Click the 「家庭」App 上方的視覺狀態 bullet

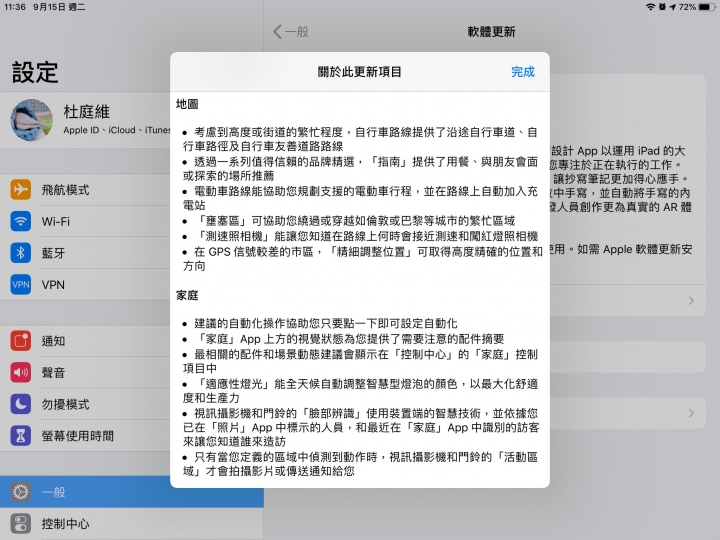click(x=349, y=339)
